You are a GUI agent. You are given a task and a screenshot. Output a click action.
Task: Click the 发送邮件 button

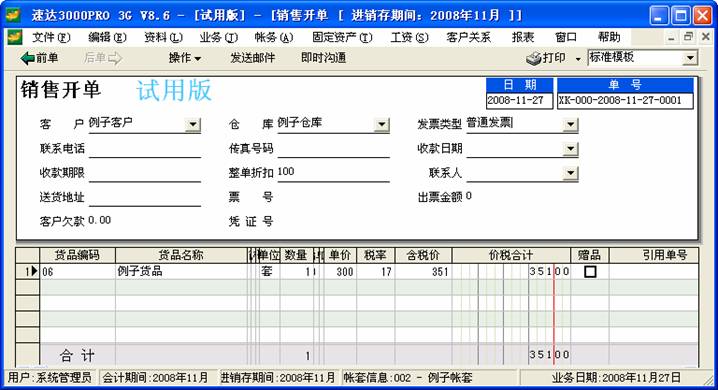point(252,58)
